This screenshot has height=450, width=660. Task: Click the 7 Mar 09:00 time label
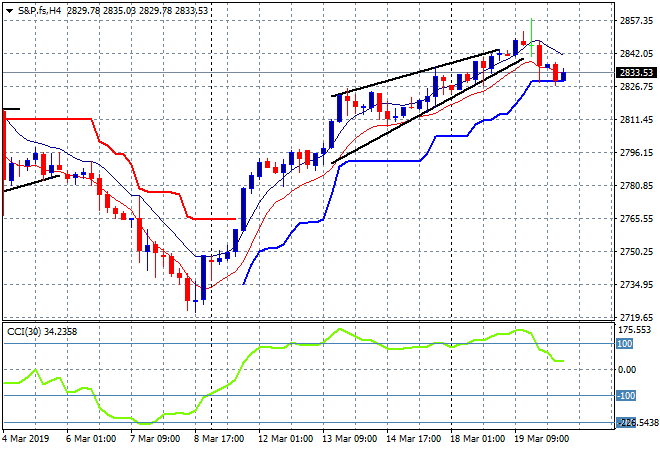(155, 439)
